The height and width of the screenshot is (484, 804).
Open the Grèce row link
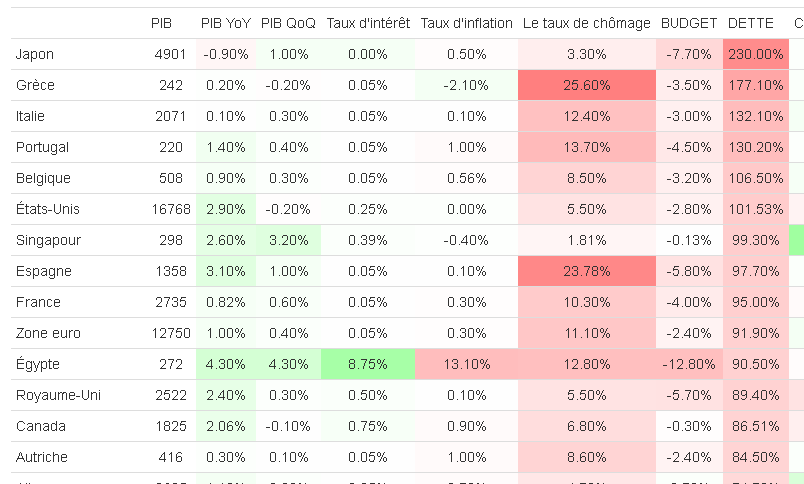35,85
